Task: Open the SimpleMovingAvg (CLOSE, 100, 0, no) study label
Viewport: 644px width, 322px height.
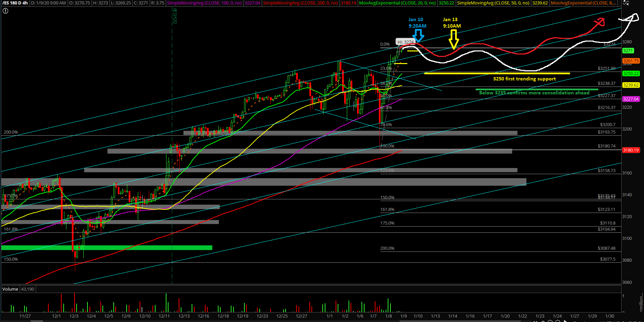Action: click(204, 3)
